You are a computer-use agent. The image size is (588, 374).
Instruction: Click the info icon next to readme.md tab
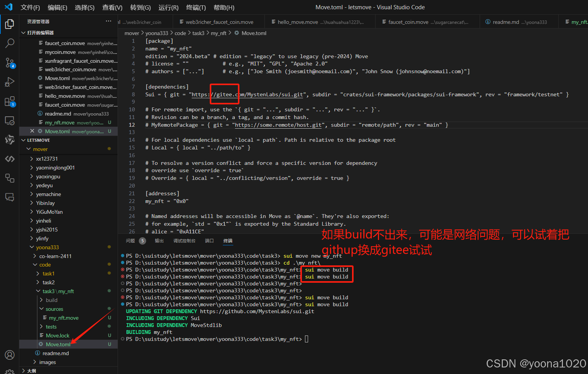point(488,22)
